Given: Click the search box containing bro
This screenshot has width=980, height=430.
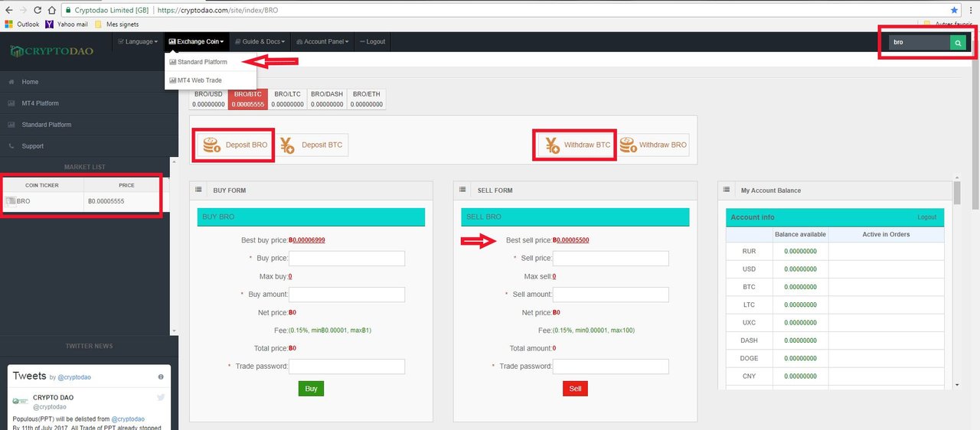Looking at the screenshot, I should pos(920,43).
